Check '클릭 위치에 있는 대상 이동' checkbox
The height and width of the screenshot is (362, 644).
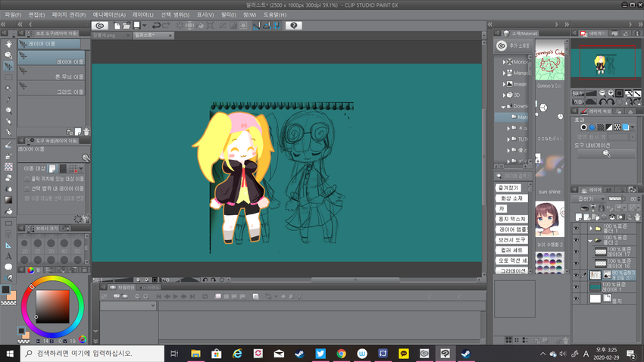point(27,179)
